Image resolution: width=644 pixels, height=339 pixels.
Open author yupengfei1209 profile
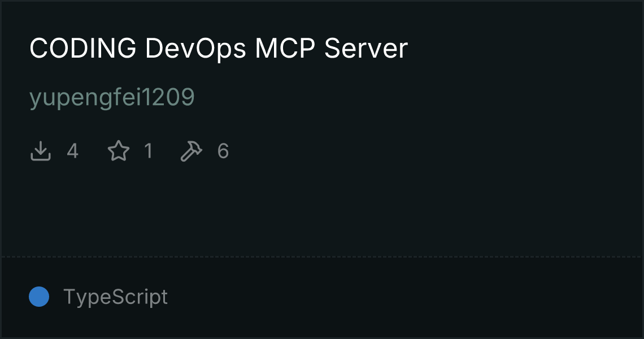pyautogui.click(x=112, y=98)
